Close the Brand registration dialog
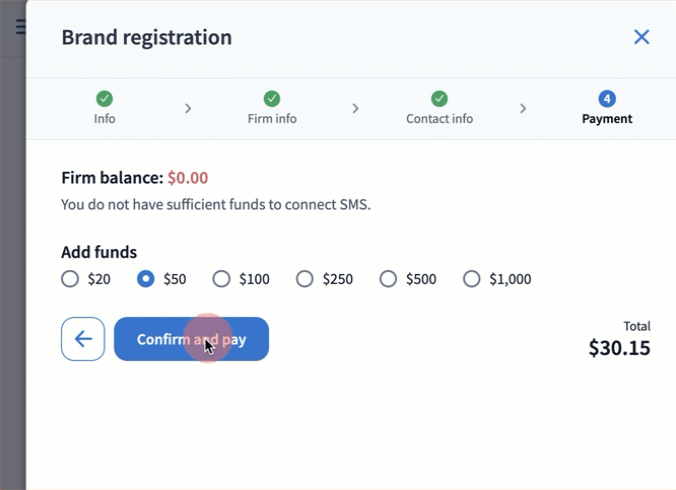 (642, 37)
